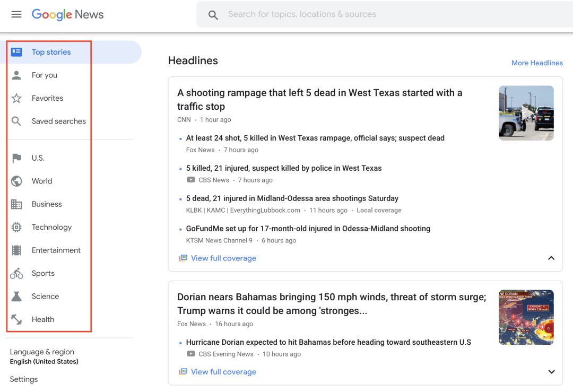Click the More Headlines link
The width and height of the screenshot is (573, 392).
tap(537, 63)
